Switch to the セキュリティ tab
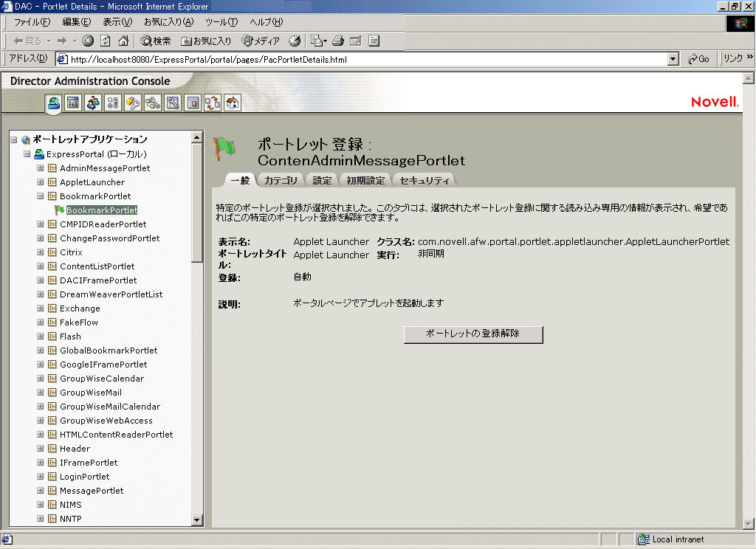756x549 pixels. point(425,180)
